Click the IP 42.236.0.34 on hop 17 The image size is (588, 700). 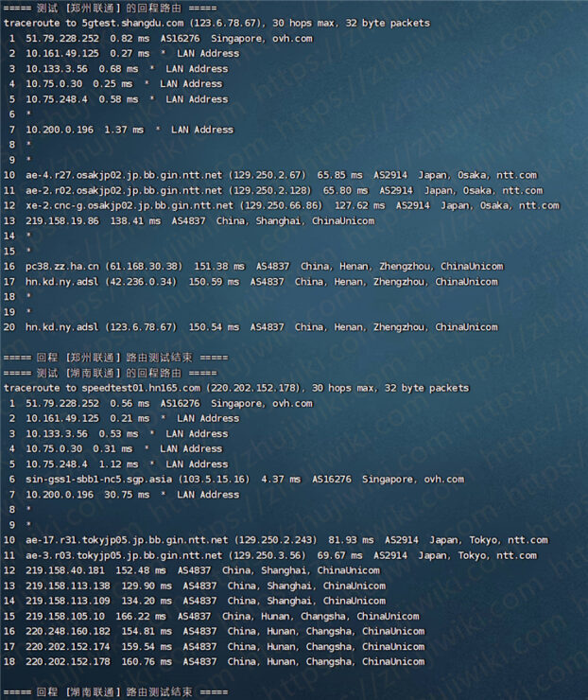point(141,282)
